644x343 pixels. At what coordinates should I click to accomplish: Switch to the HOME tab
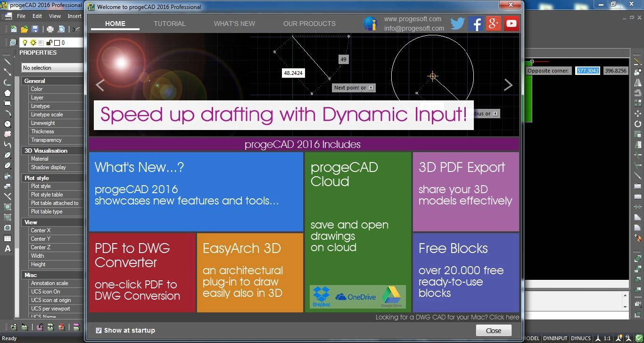pos(115,23)
